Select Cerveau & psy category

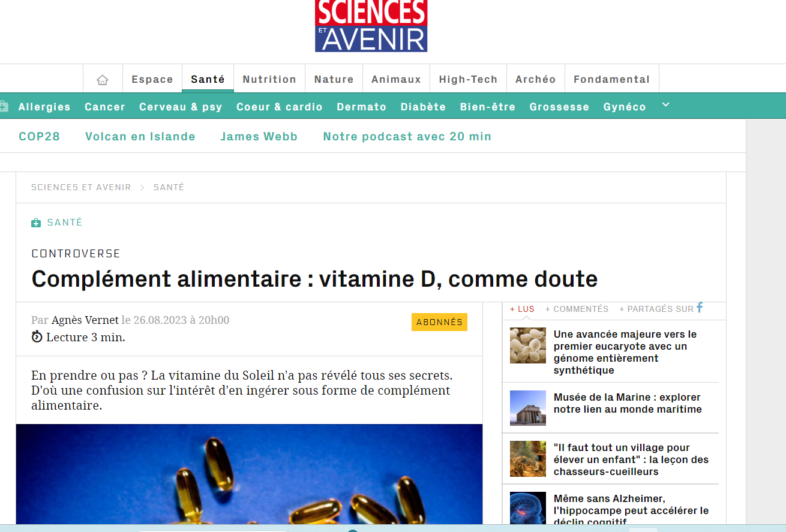point(181,107)
